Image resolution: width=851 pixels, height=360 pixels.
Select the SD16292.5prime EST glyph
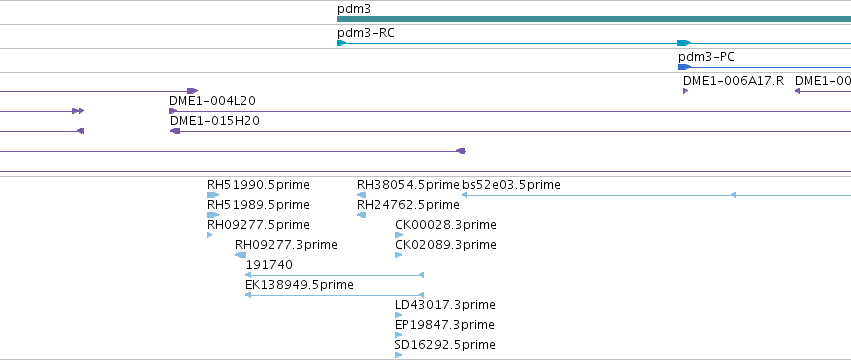tap(398, 355)
